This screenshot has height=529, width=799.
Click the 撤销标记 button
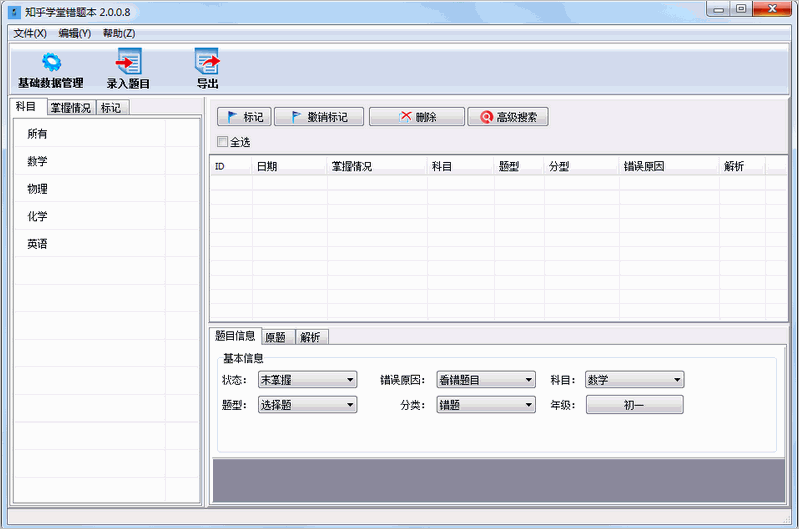(319, 117)
